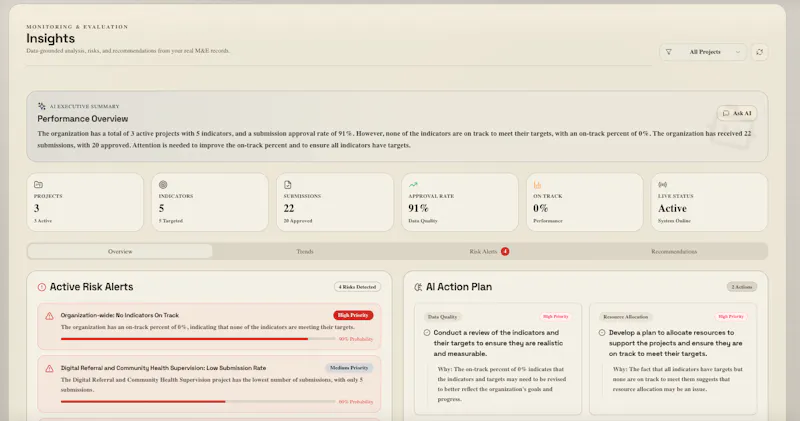Screen dimensions: 800x421
Task: Click the Submissions card value 22
Action: [x=289, y=208]
